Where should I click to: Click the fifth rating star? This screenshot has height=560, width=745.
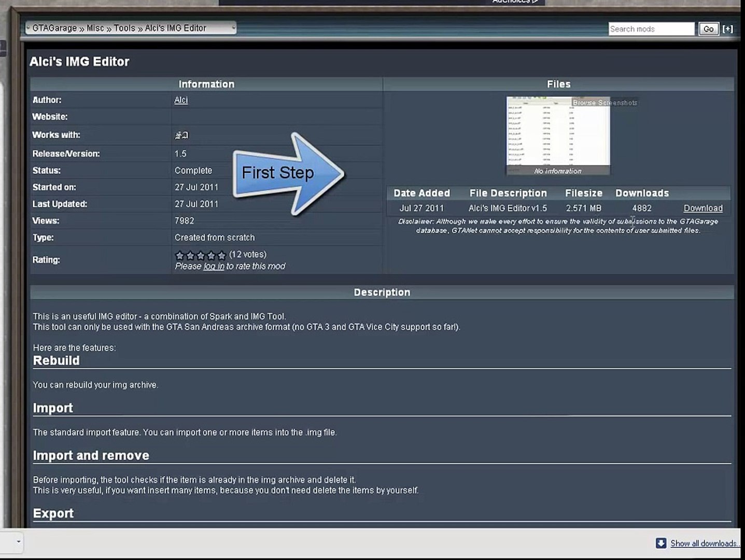click(221, 255)
